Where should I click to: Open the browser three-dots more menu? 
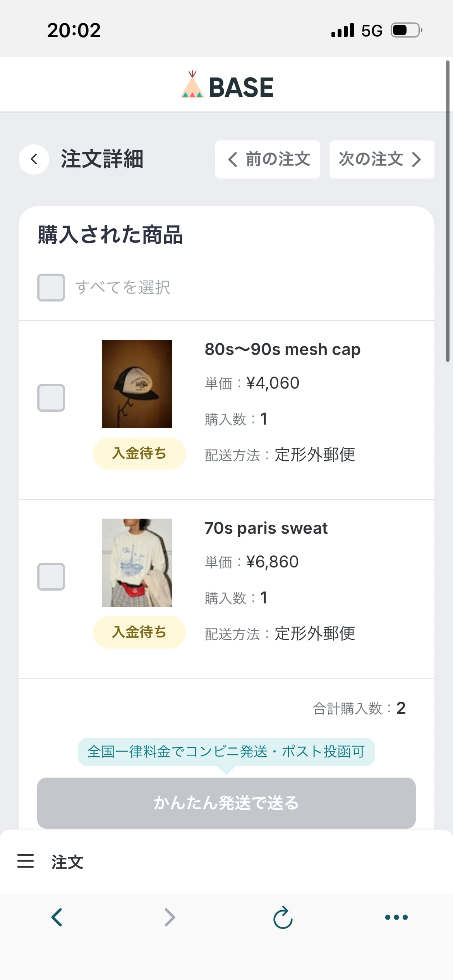pos(396,917)
